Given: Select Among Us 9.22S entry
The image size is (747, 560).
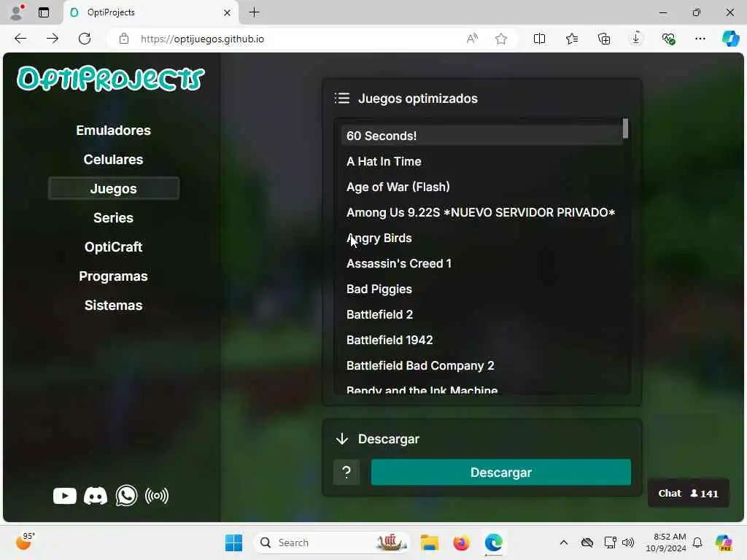Looking at the screenshot, I should (x=481, y=212).
